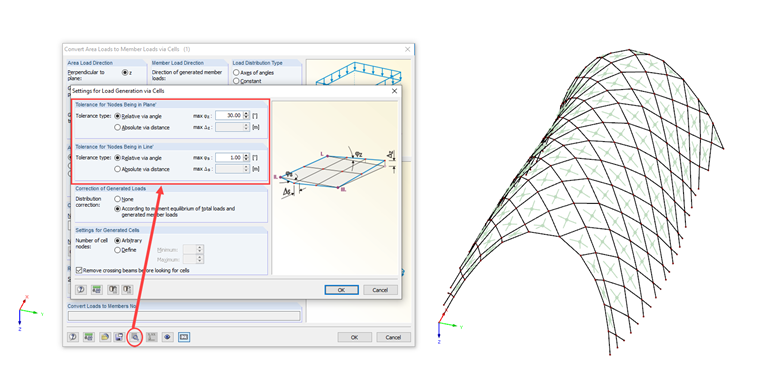Open the units icon in the Settings for Load Generation dialog
760x374 pixels.
96,290
